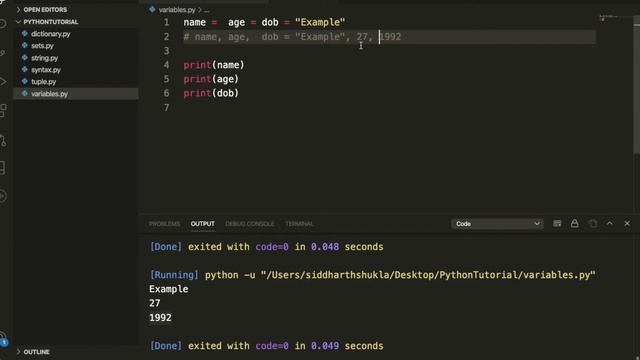Click the '0.049 seconds' Done message
This screenshot has height=360, width=640.
pyautogui.click(x=267, y=346)
